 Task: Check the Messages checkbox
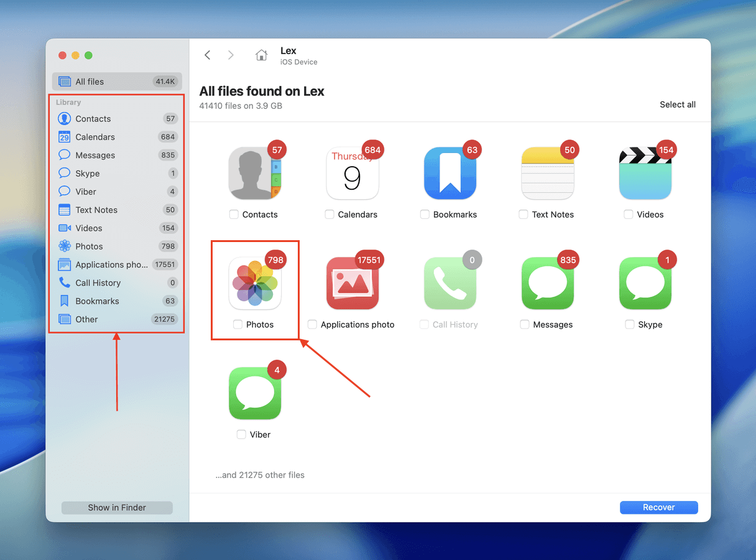click(525, 325)
